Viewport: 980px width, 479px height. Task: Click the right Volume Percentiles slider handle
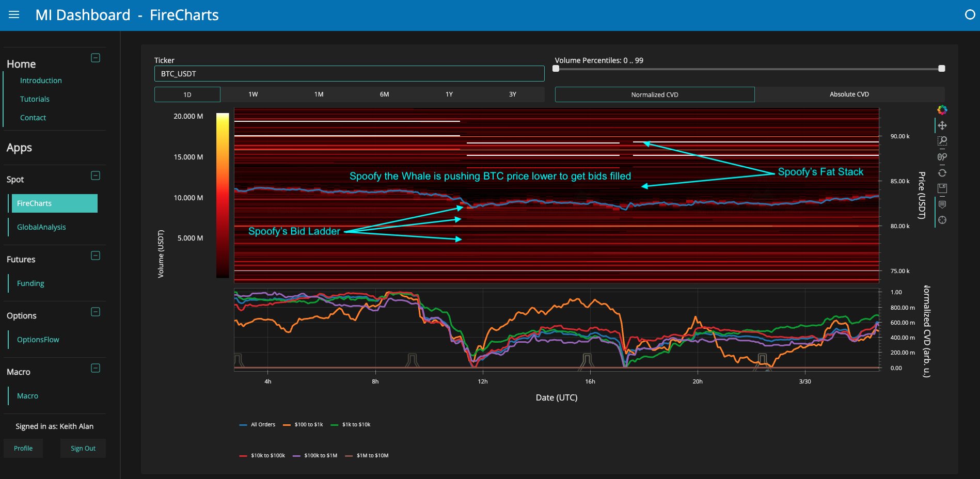941,69
